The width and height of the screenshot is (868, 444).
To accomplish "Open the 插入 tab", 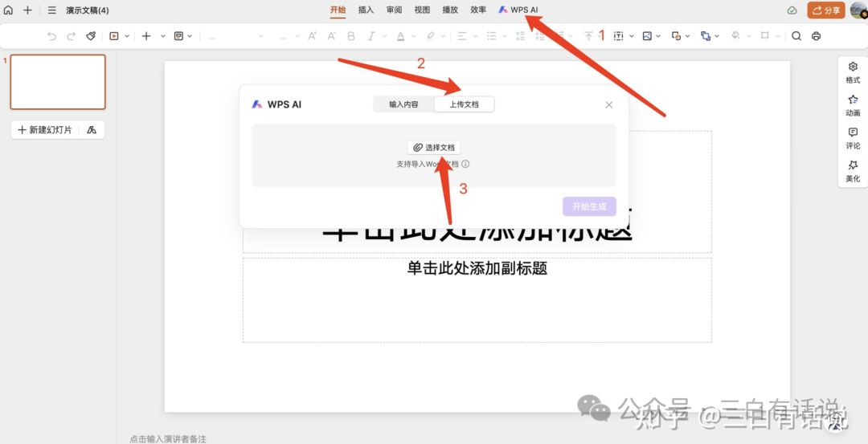I will point(366,10).
